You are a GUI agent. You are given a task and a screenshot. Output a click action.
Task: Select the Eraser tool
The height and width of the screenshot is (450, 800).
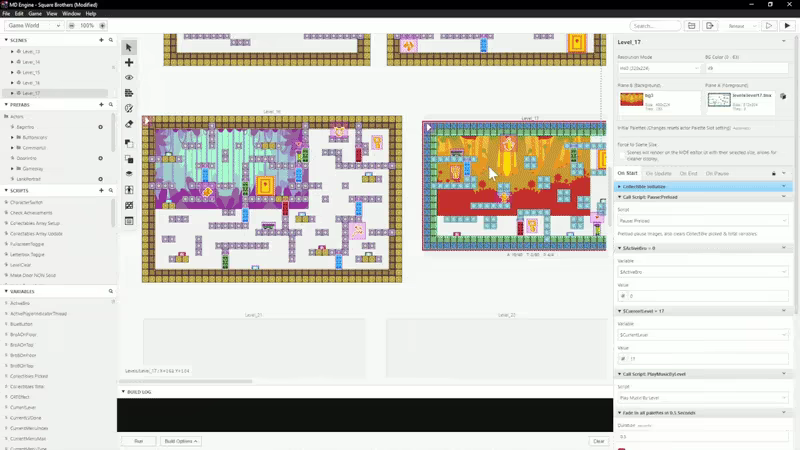tap(129, 124)
